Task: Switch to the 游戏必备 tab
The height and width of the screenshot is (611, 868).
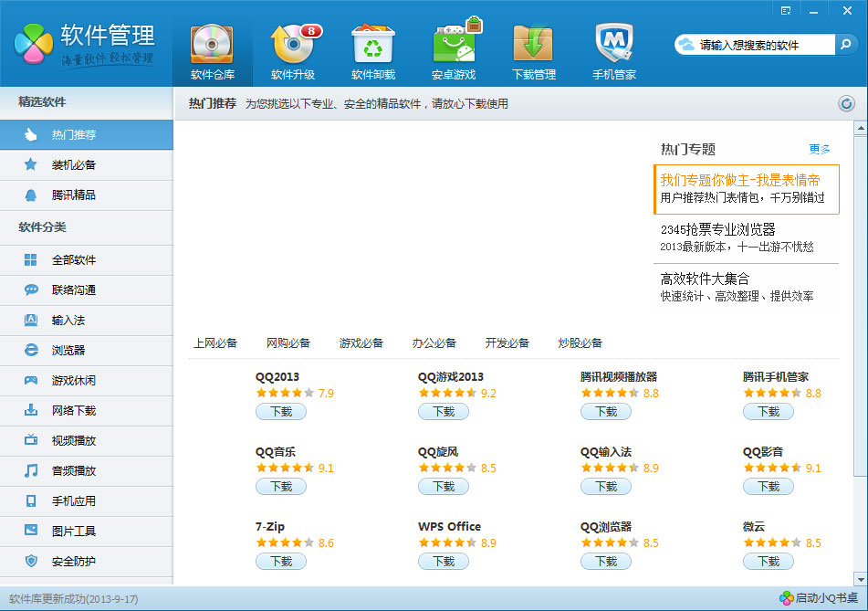Action: (x=361, y=342)
